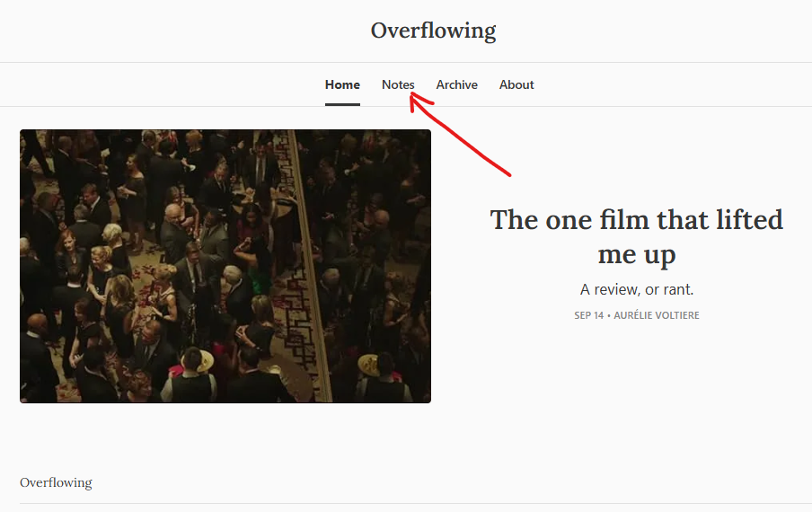Screen dimensions: 812x512
Task: Click the SEP 14 post date
Action: pos(588,315)
